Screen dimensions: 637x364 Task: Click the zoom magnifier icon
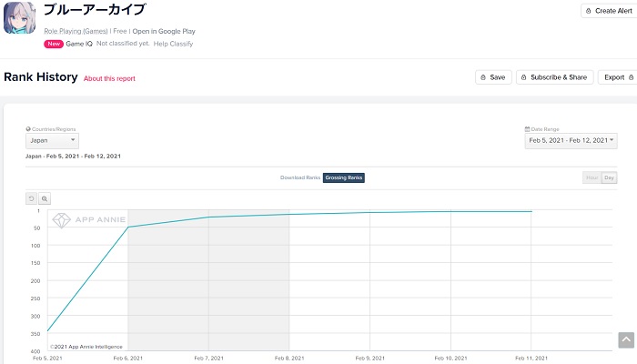point(45,198)
